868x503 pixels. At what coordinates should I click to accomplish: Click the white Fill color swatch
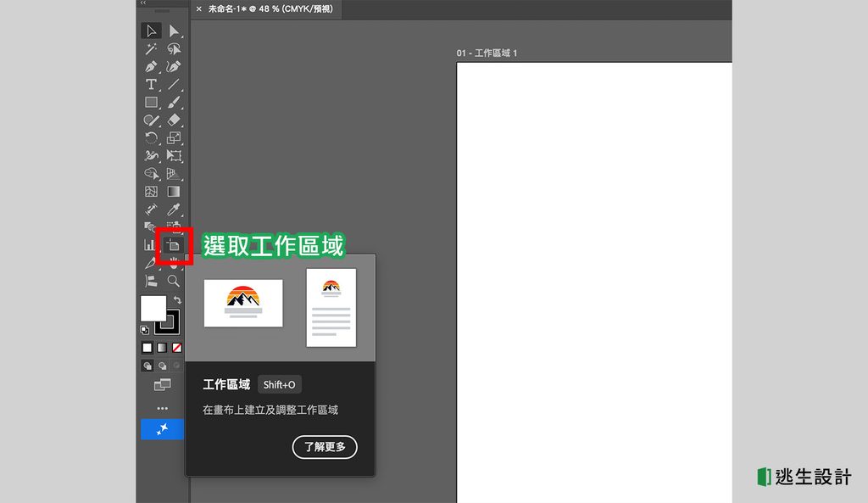153,308
